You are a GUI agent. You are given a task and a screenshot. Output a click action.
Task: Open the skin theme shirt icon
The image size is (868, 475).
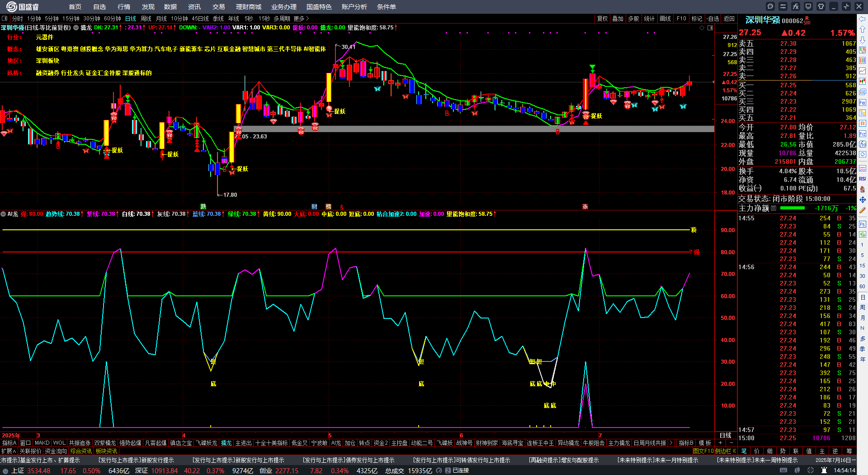click(821, 6)
